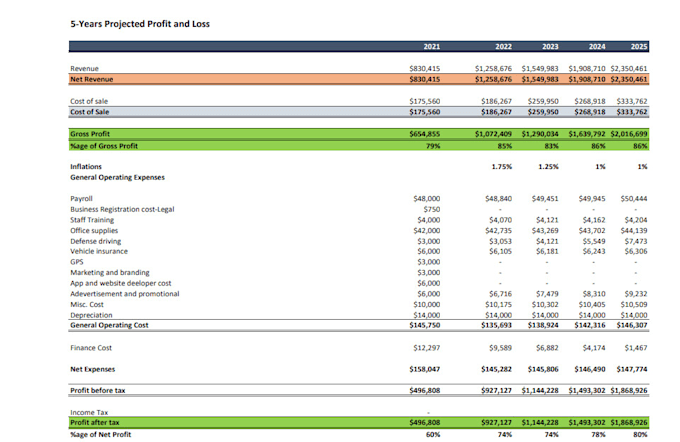Click 2021 Office supplies value $42,000
Image resolution: width=680 pixels, height=442 pixels.
pyautogui.click(x=427, y=231)
